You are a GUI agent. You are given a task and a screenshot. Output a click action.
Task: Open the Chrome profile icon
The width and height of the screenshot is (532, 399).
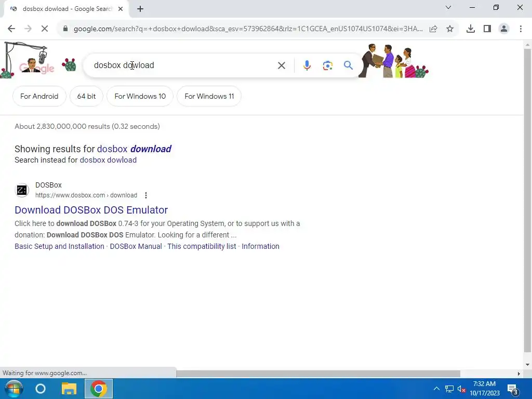click(x=504, y=29)
